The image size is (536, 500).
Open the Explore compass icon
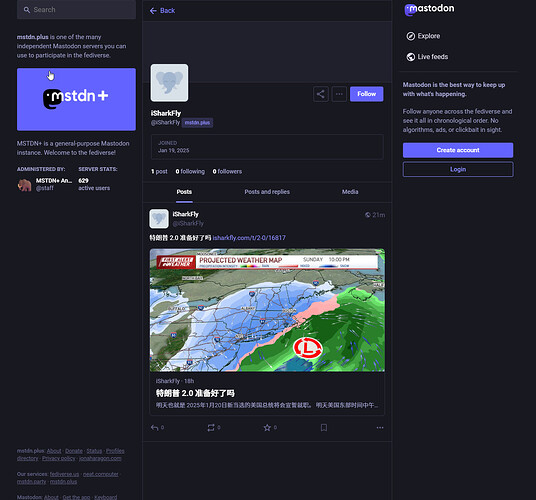[411, 36]
